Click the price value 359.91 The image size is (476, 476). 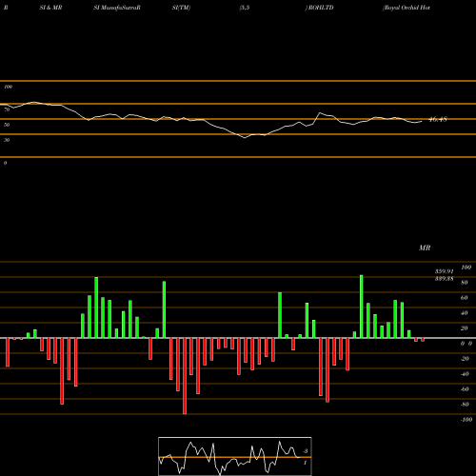pyautogui.click(x=445, y=271)
